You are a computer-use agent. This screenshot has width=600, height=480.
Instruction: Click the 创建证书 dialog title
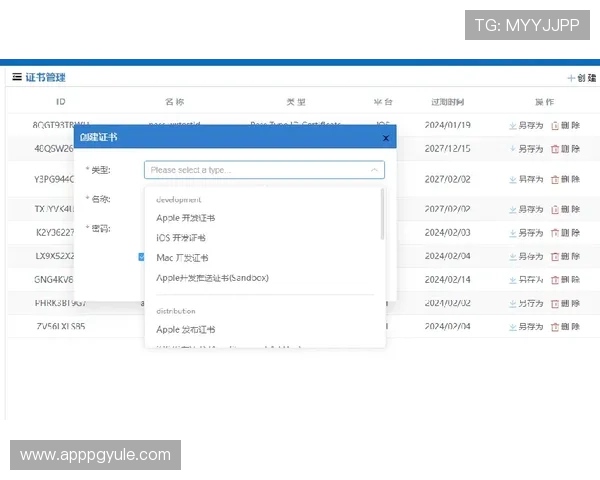[x=98, y=137]
